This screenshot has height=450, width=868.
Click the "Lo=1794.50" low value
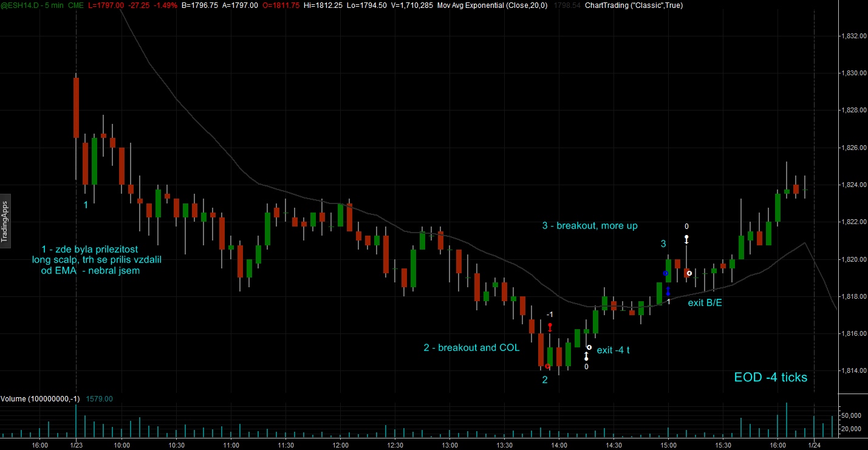[x=366, y=5]
